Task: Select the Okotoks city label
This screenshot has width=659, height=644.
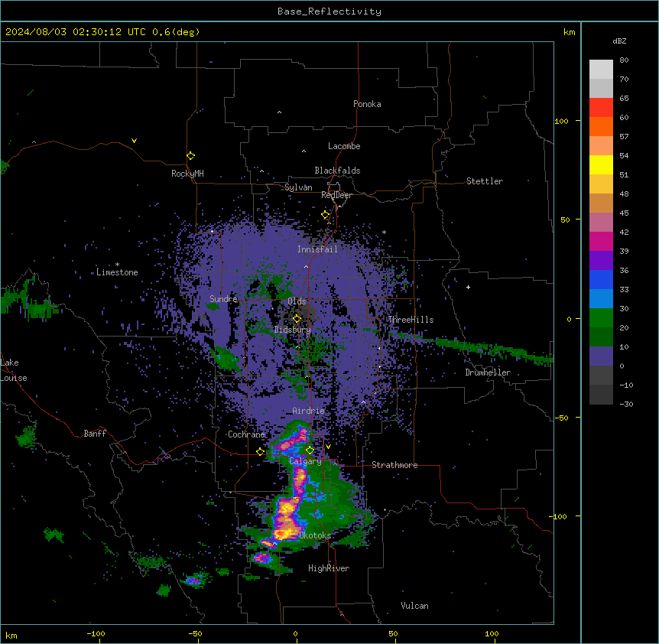Action: tap(315, 535)
